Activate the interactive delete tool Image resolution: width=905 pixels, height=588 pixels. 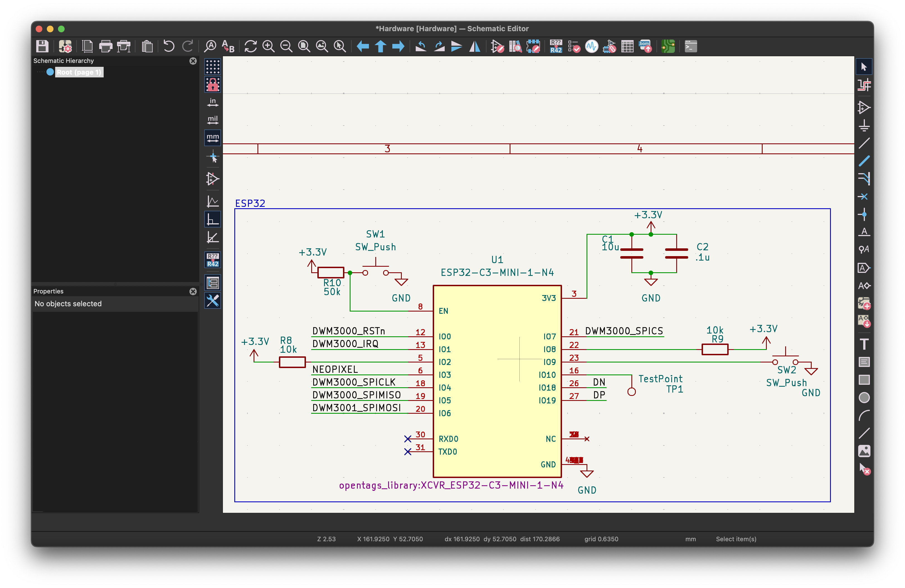coord(864,469)
